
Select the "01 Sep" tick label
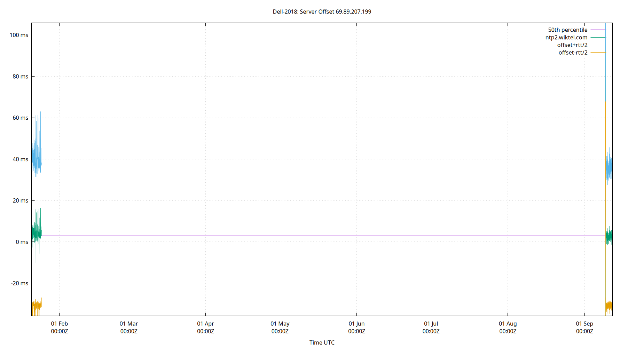click(x=584, y=324)
